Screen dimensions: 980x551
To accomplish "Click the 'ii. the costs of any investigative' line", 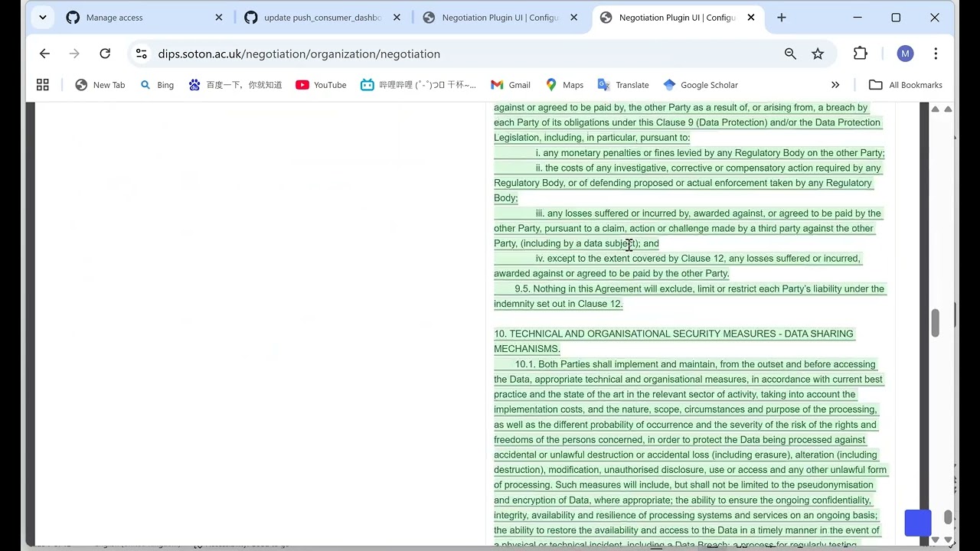I will pos(708,168).
